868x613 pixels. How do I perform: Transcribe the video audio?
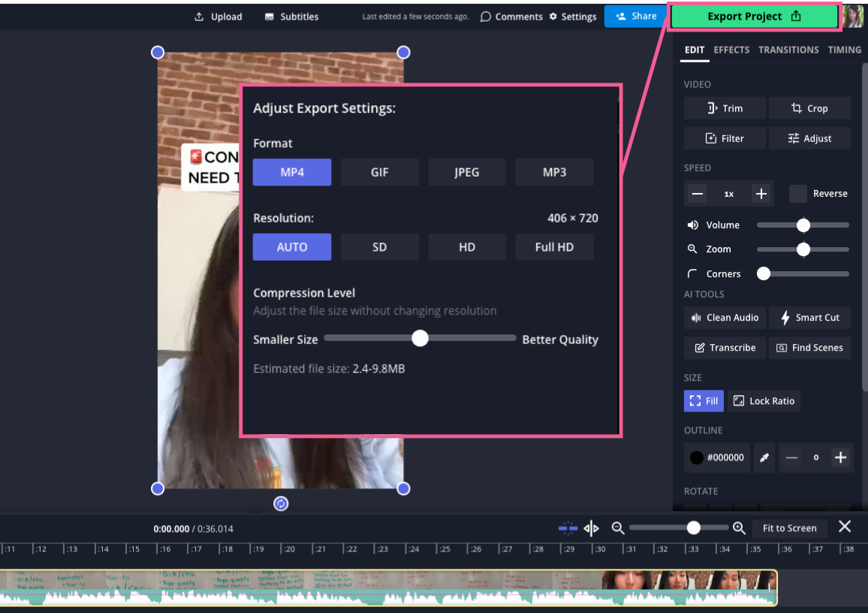pyautogui.click(x=724, y=347)
